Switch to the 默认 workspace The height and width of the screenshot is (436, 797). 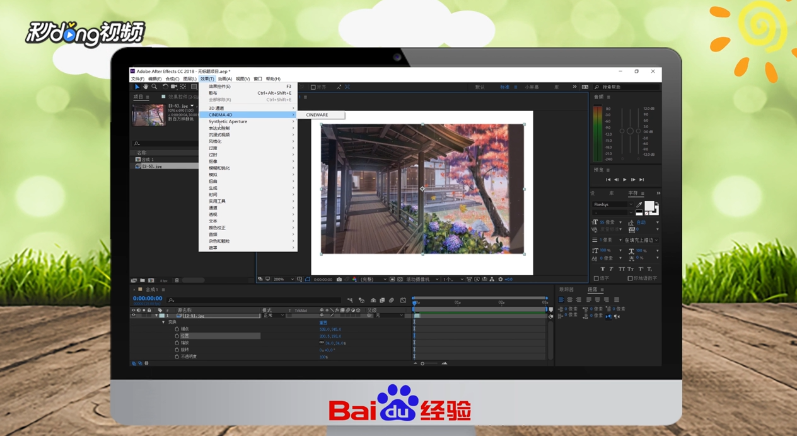480,87
